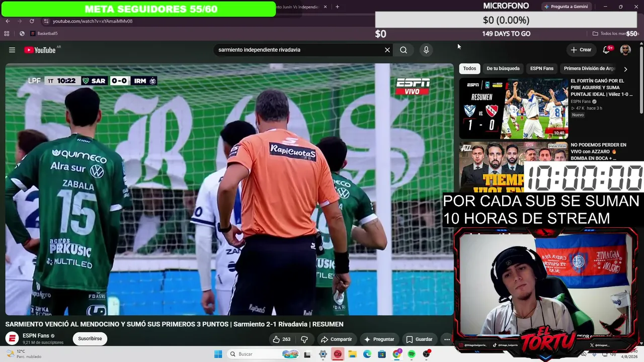
Task: Click the Compartir share button
Action: pyautogui.click(x=336, y=339)
